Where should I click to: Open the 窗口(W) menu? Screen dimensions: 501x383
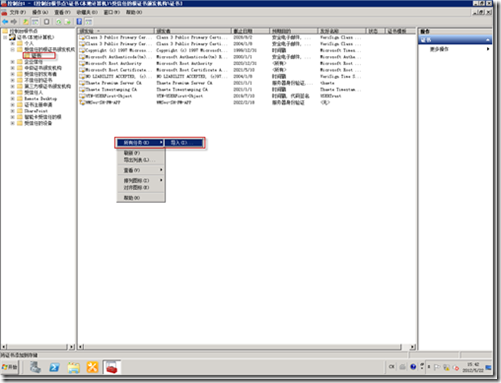(112, 12)
